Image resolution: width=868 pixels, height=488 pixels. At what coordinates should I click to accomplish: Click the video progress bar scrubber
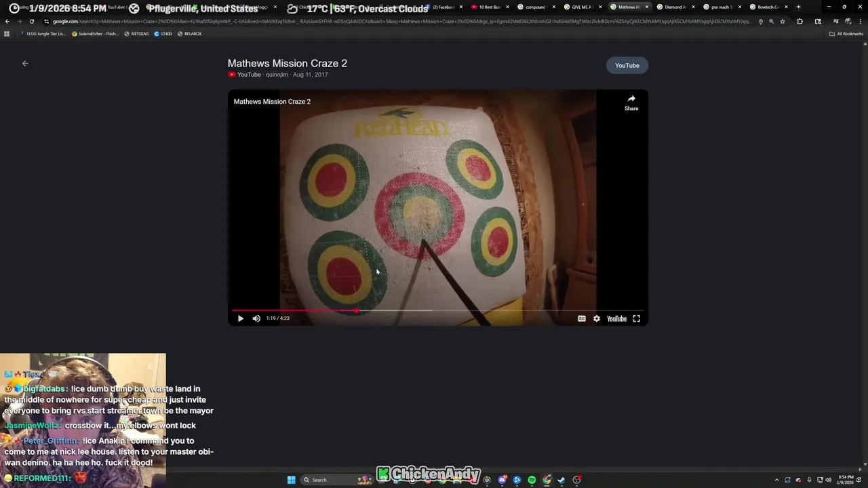[x=357, y=310]
